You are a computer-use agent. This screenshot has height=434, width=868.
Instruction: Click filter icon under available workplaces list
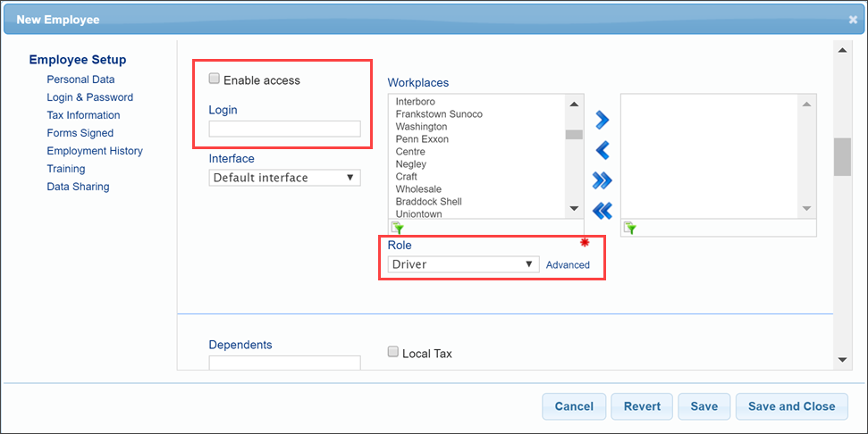397,228
